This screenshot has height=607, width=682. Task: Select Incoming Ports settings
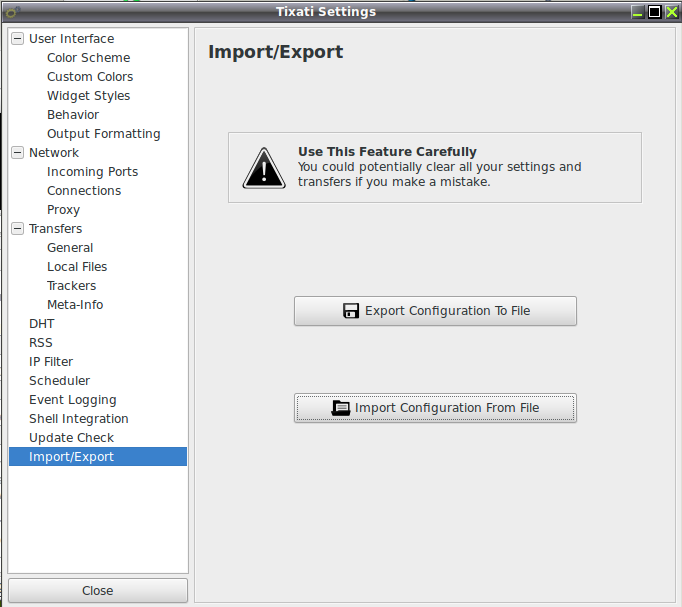click(92, 172)
